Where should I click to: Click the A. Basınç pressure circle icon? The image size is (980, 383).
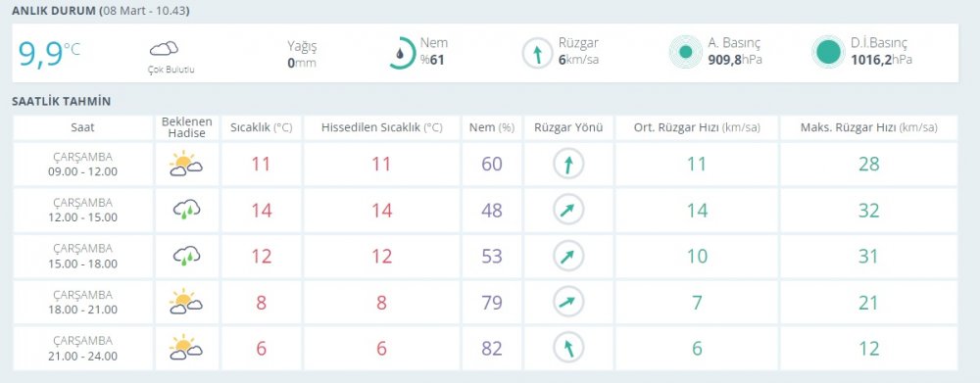point(686,52)
